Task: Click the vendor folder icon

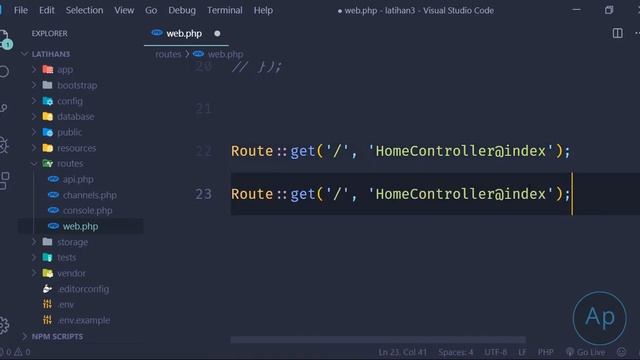Action: tap(48, 273)
